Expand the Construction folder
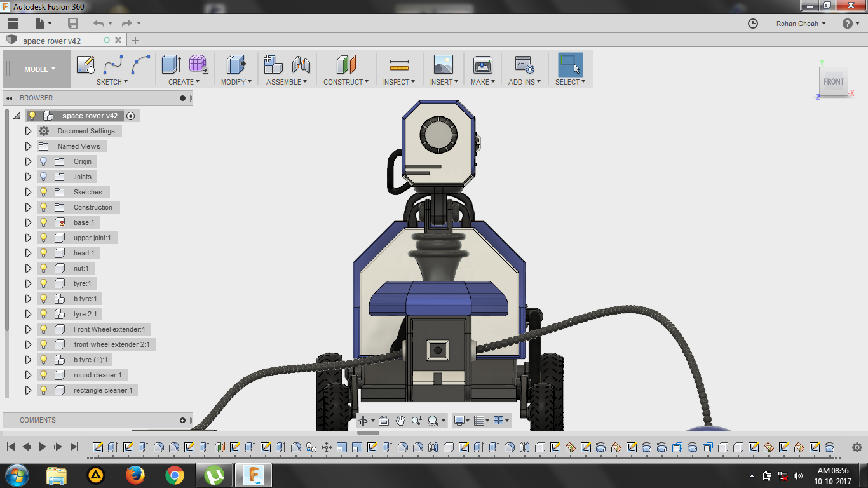 coord(28,207)
